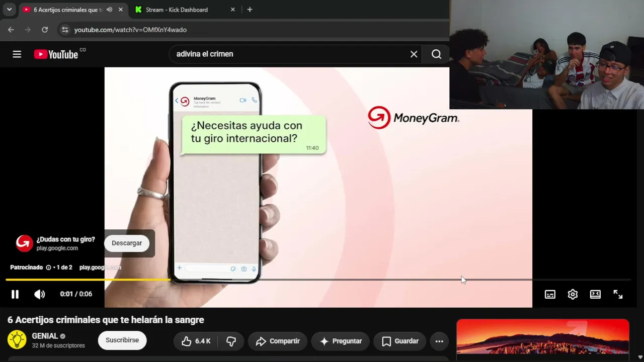This screenshot has height=362, width=644.
Task: Open the MoneyGram advertiser logo icon
Action: point(24,243)
